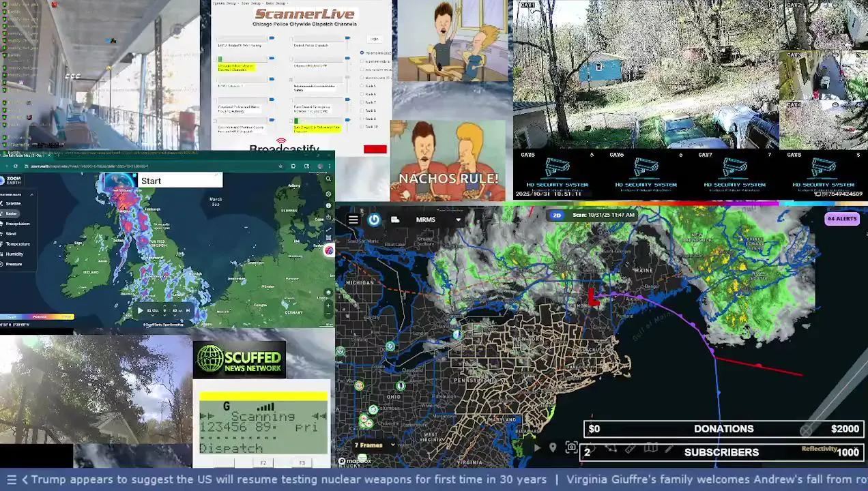Click the Hide button in ScannerLive
The image size is (868, 491).
point(374,39)
